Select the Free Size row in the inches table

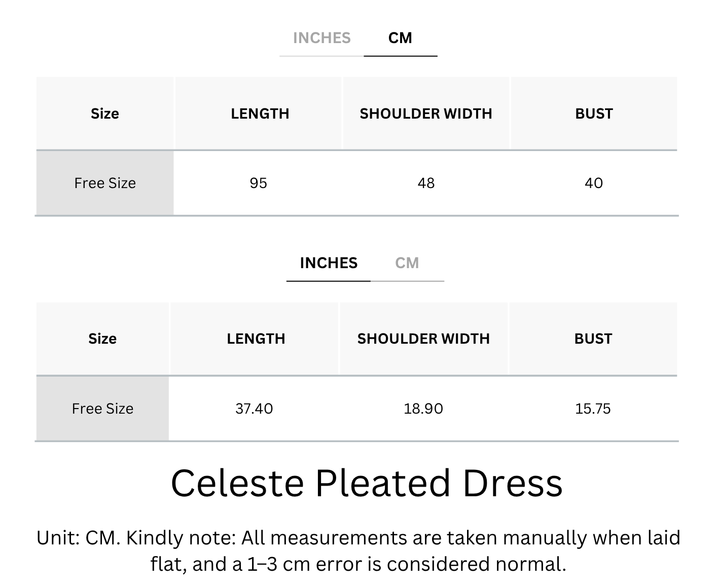click(356, 409)
